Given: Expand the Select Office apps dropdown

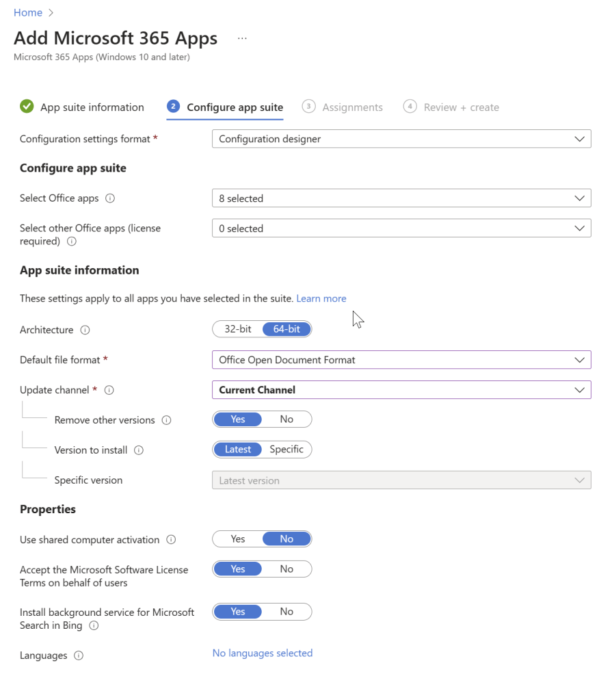Looking at the screenshot, I should point(401,198).
